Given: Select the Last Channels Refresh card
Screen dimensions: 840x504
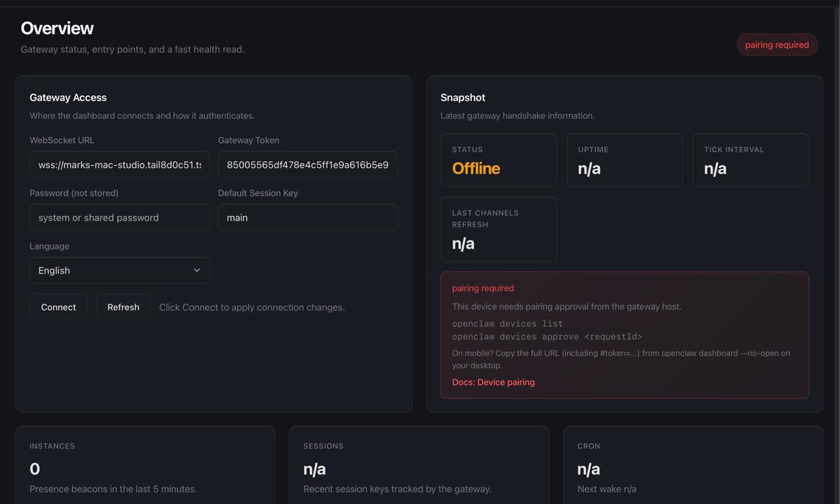Looking at the screenshot, I should point(498,229).
